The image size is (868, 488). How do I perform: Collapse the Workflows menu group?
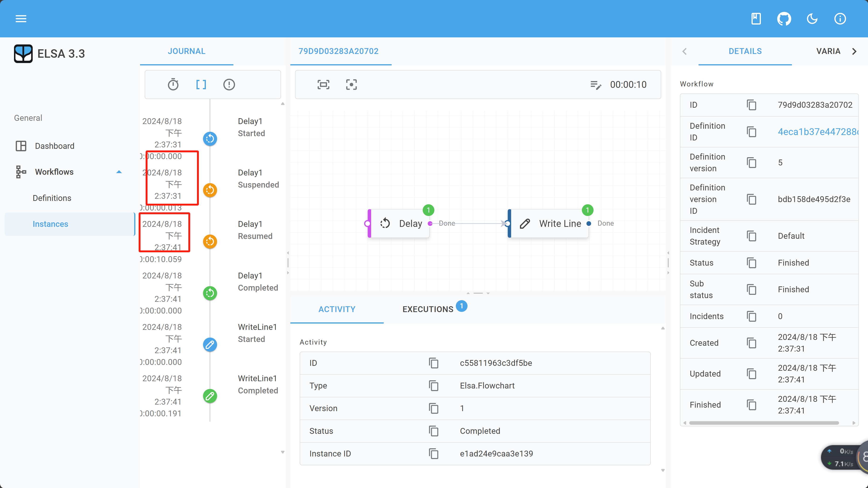click(x=119, y=172)
